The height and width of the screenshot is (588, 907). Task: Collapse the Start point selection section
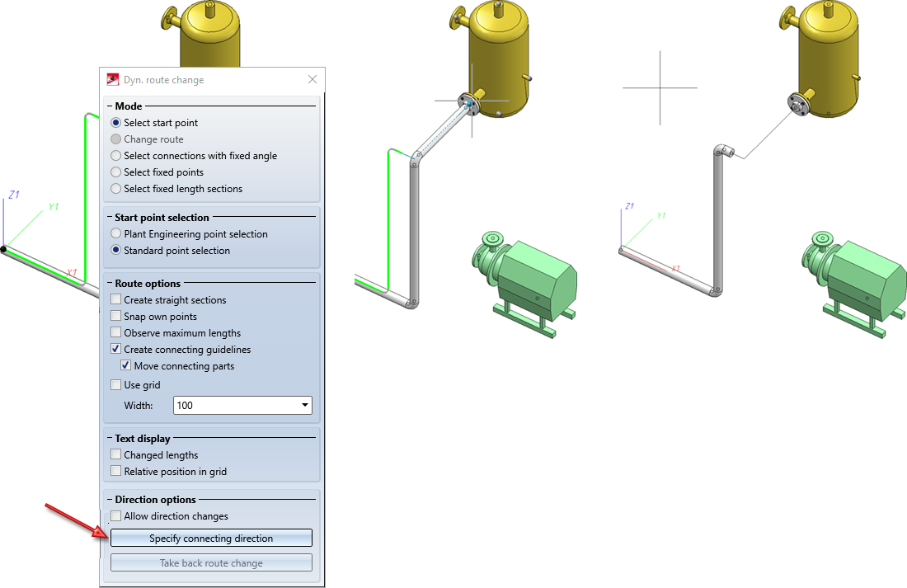tap(110, 218)
